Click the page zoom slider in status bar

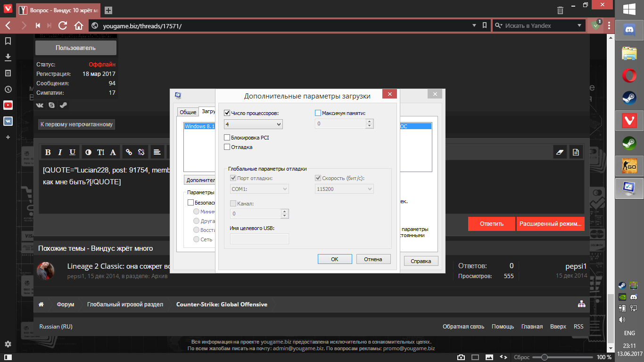pyautogui.click(x=544, y=357)
